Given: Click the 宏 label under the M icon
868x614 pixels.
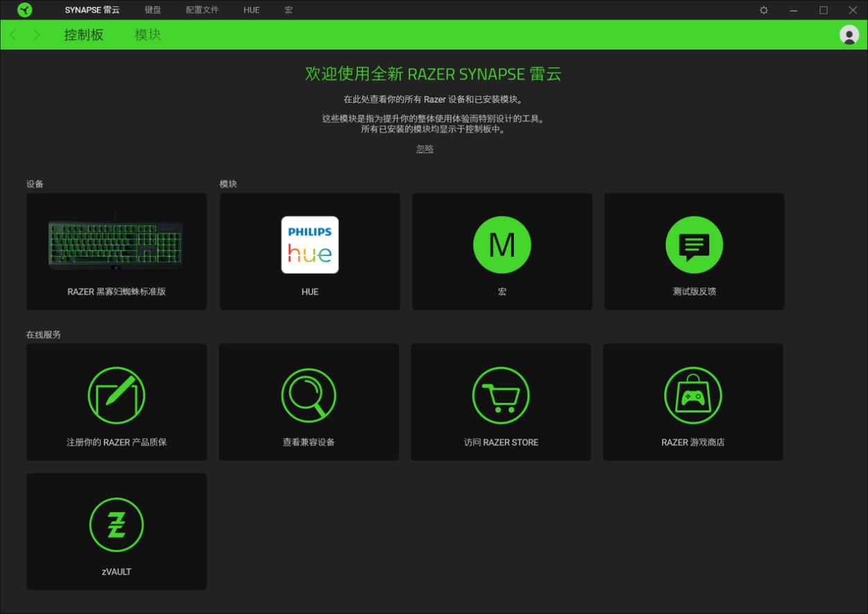Looking at the screenshot, I should click(x=502, y=291).
